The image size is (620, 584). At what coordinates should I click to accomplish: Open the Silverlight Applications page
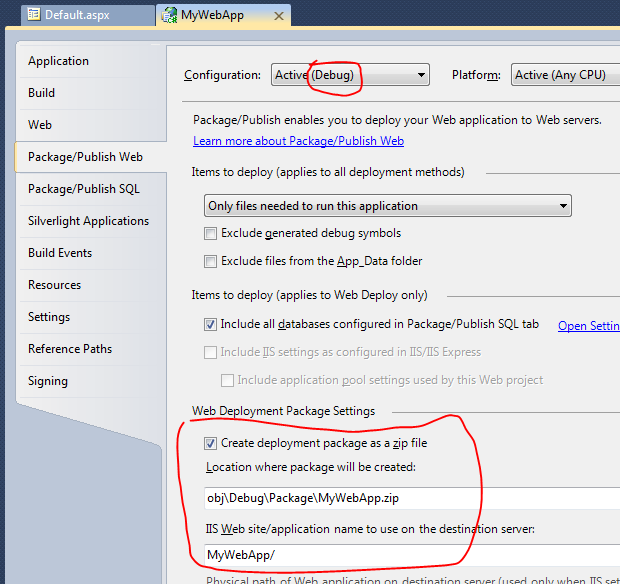click(x=91, y=221)
